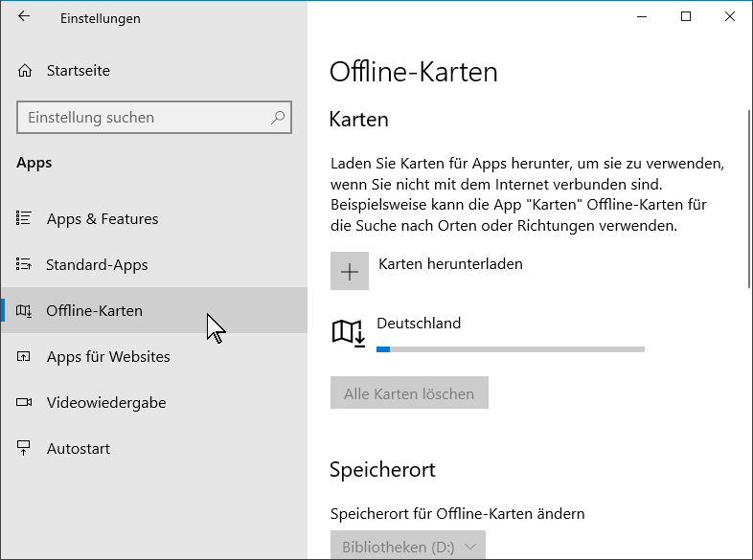Viewport: 753px width, 560px height.
Task: Click the Standard-Apps sidebar icon
Action: (24, 264)
